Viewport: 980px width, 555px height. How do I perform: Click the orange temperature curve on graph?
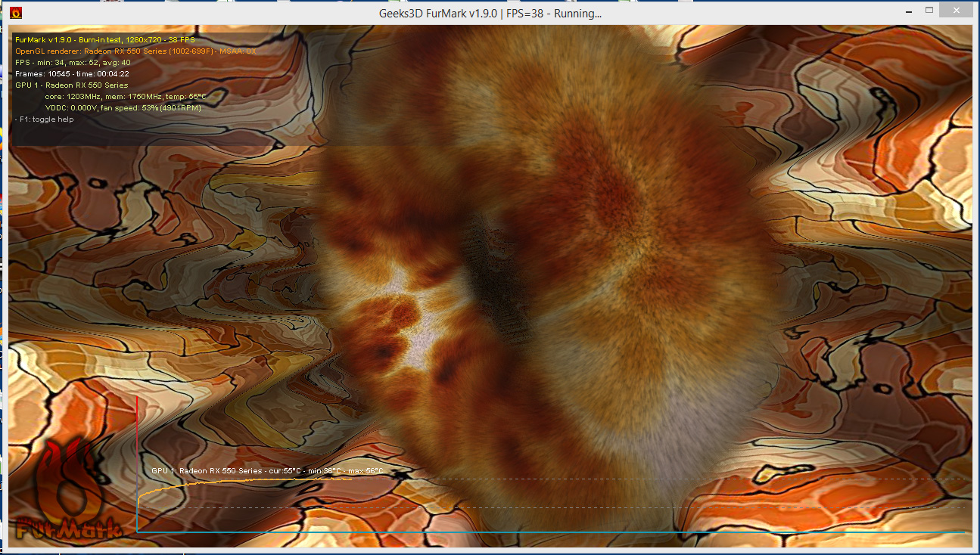(x=227, y=482)
